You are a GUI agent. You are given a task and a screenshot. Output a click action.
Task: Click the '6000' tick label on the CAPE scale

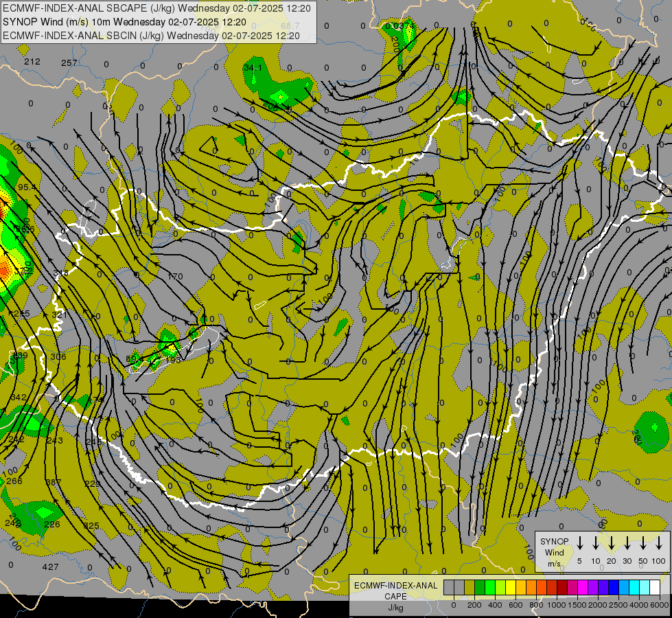(660, 605)
